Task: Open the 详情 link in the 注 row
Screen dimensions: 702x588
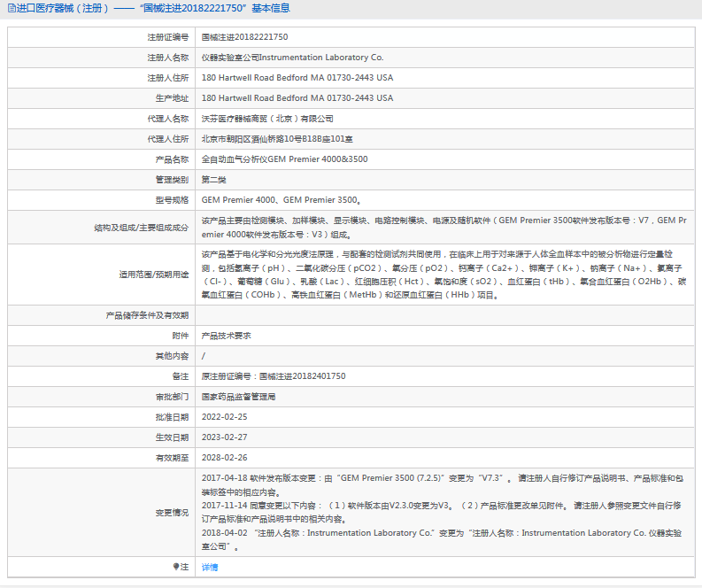Action: tap(210, 568)
